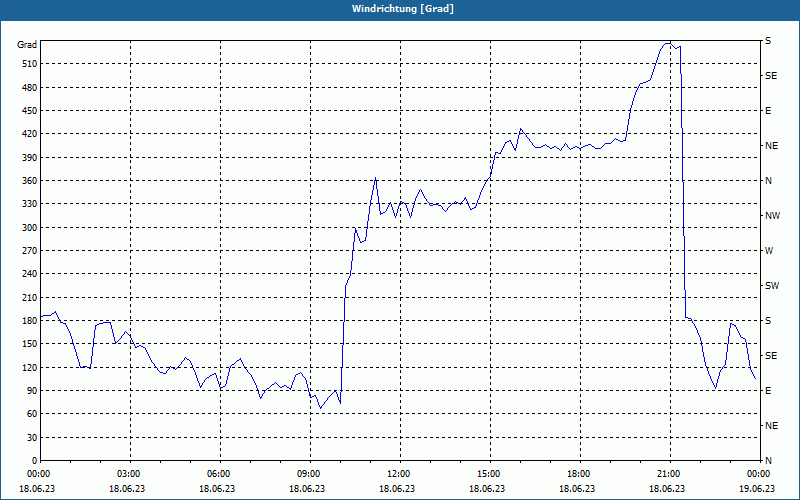Select the date label "19.06.23"
This screenshot has width=800, height=500.
click(x=757, y=488)
